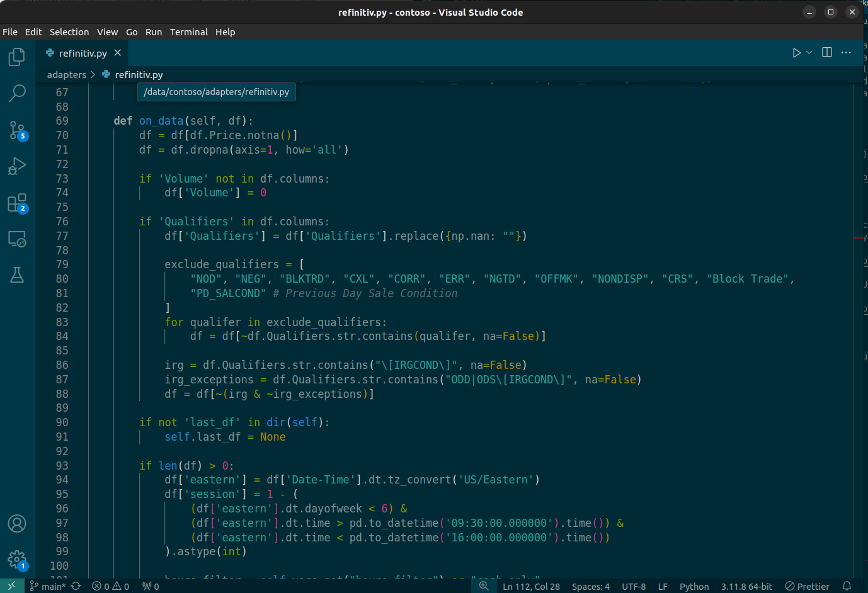Screen dimensions: 868x593
Task: Open the Testing flask view
Action: pos(17,274)
